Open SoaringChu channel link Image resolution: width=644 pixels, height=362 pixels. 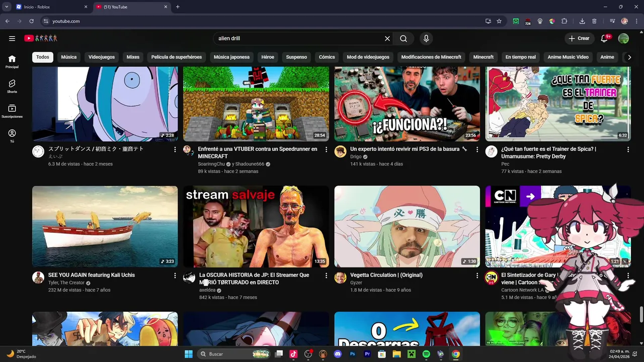[x=211, y=164]
